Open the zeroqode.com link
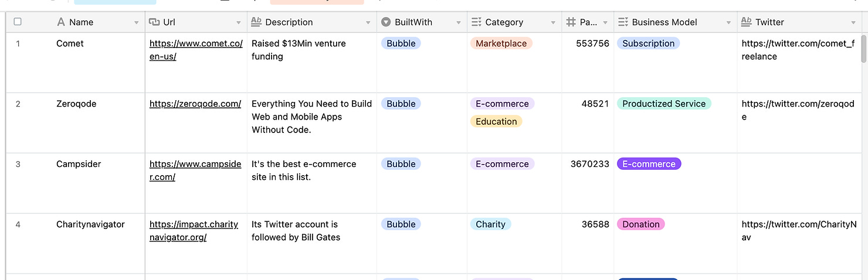Viewport: 868px width, 280px height. [x=195, y=104]
